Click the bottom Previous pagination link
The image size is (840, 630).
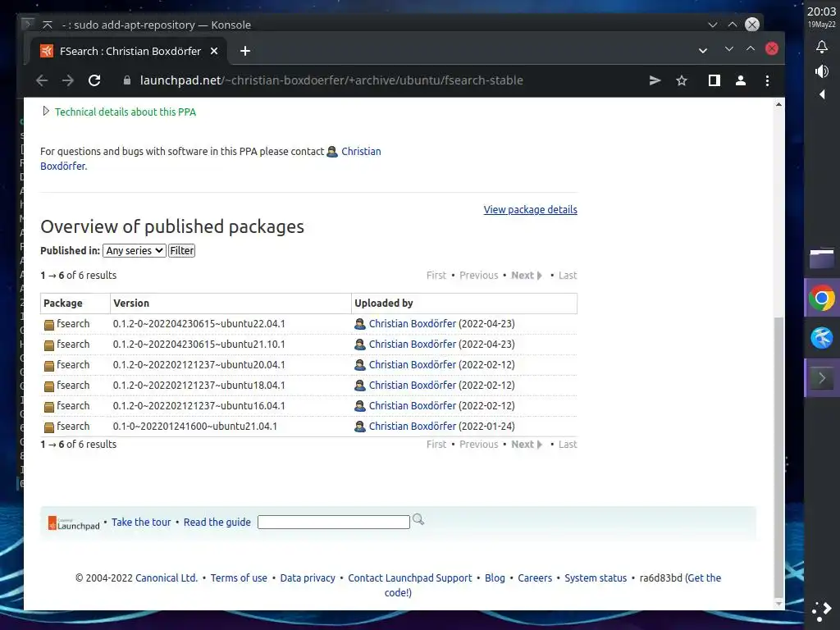(x=478, y=444)
